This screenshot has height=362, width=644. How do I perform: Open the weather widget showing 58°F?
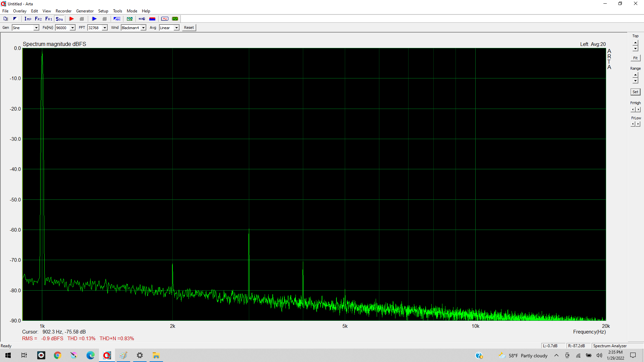pos(523,355)
